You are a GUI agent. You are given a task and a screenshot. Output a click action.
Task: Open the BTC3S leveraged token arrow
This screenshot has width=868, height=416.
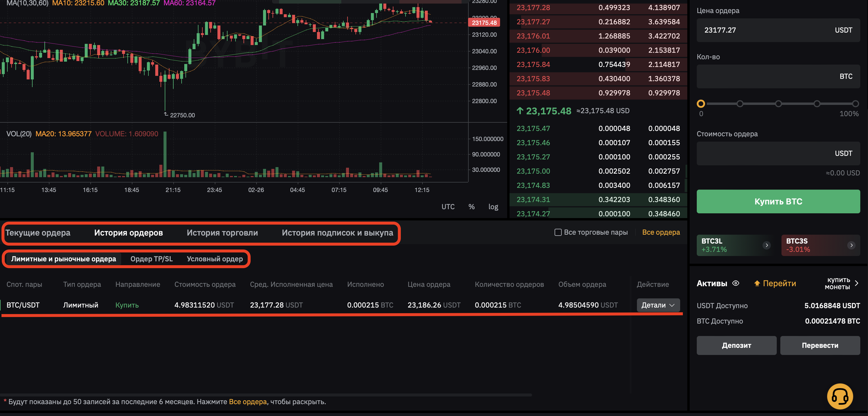point(851,245)
